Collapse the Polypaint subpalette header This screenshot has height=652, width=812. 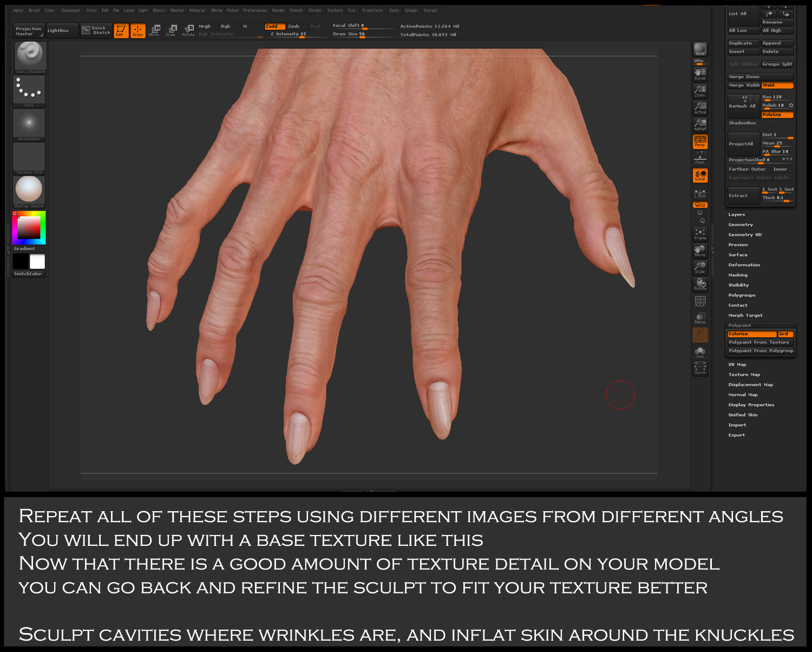(x=739, y=325)
